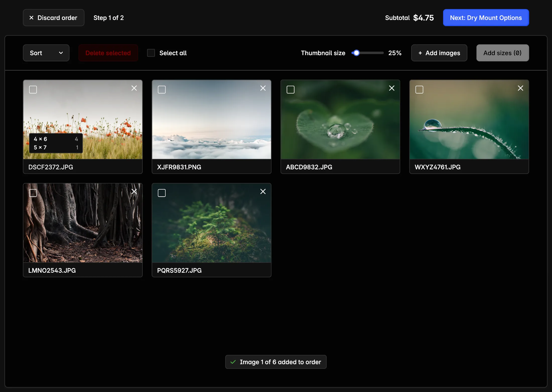Open the 4×6 and 5×7 sizes badge
552x392 pixels.
coord(56,143)
